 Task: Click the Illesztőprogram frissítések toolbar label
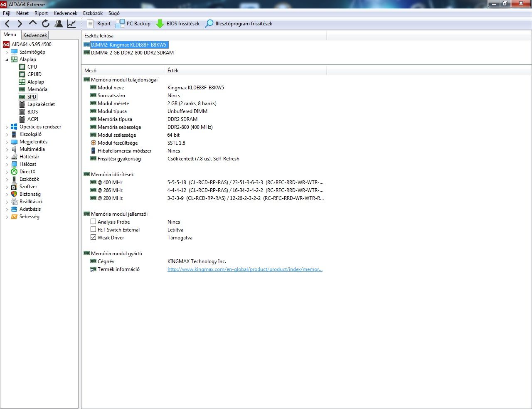point(244,24)
